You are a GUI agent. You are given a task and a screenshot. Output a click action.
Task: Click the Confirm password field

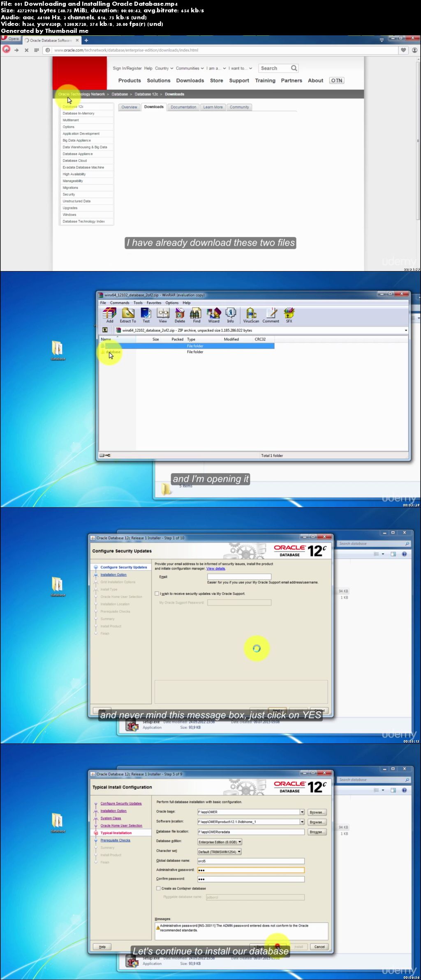pos(251,879)
